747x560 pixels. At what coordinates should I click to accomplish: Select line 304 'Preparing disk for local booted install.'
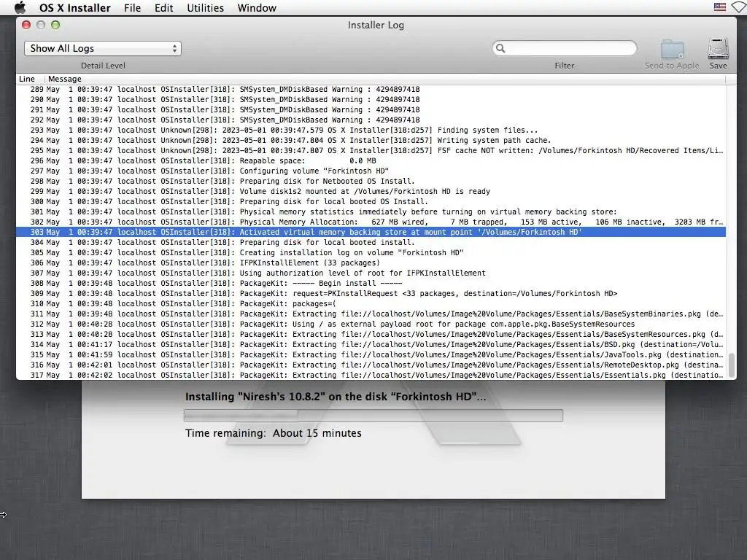(x=371, y=242)
